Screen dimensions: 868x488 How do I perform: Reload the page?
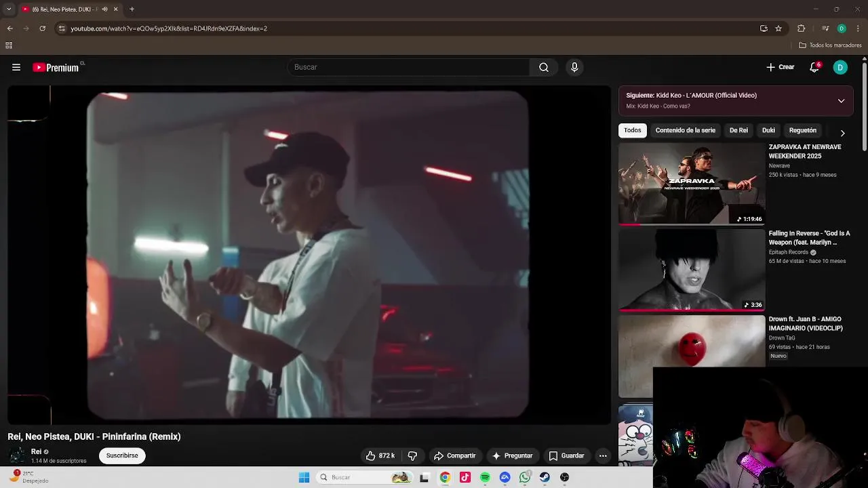[x=42, y=28]
